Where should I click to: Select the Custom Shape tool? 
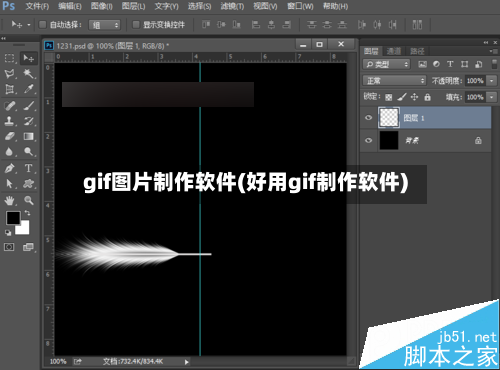(29, 184)
